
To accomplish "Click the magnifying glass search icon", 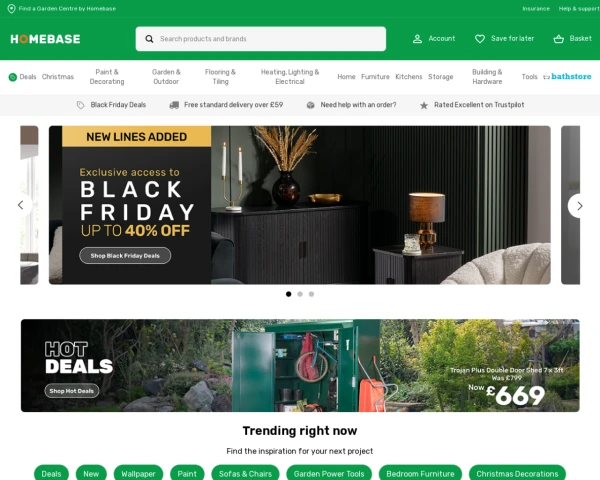I will (149, 39).
